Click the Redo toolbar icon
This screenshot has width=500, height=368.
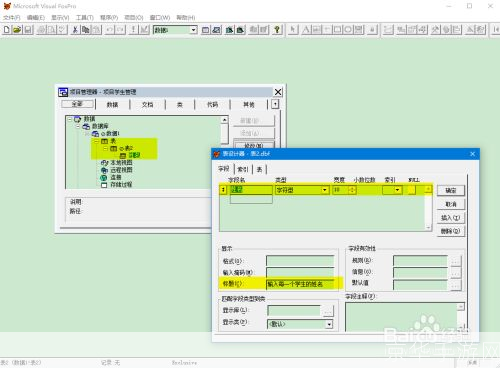pos(120,30)
